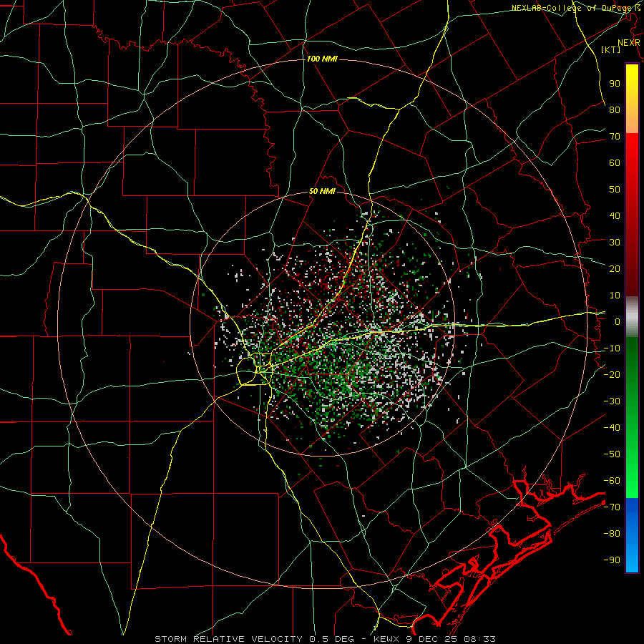Select the positive 80 knot scale label

tap(615, 109)
